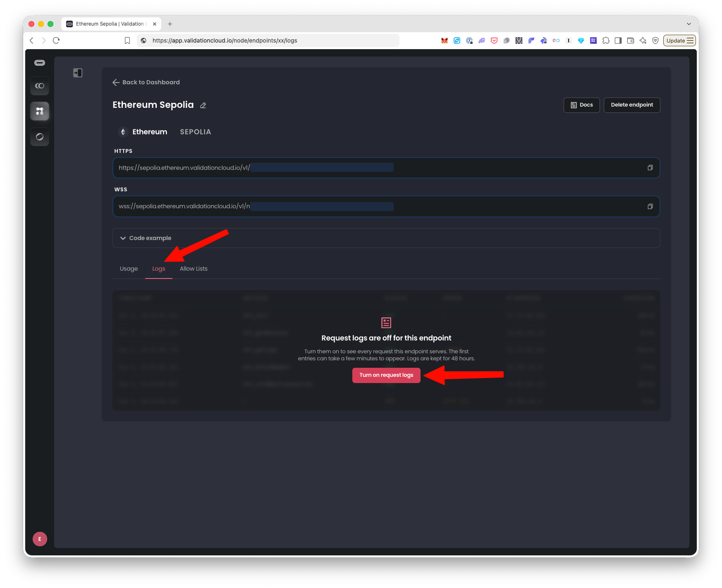Click the browser forward arrow

click(43, 40)
